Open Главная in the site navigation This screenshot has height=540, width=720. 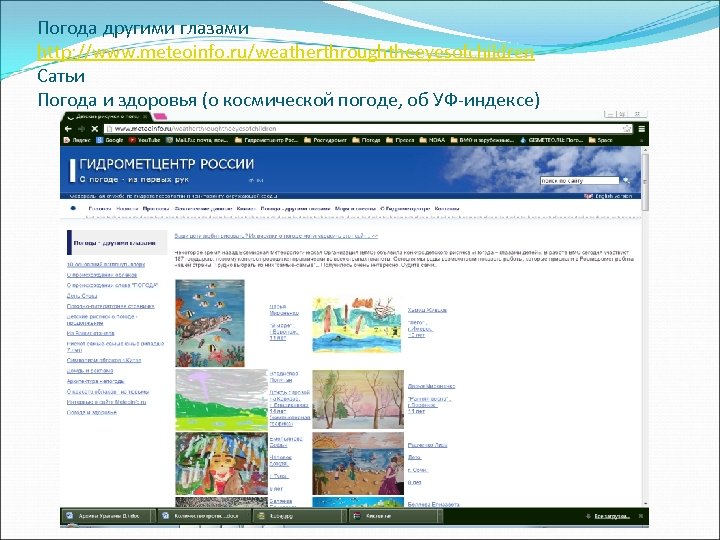100,208
